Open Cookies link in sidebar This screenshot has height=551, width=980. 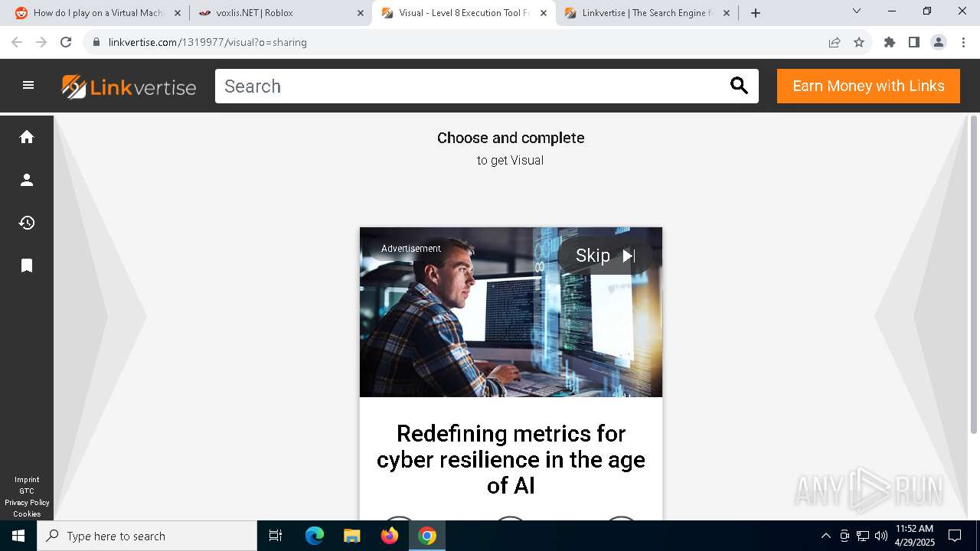pos(27,514)
